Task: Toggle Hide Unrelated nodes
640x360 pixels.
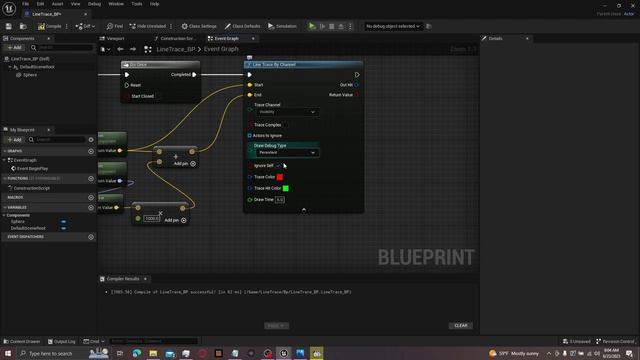Action: (148, 26)
